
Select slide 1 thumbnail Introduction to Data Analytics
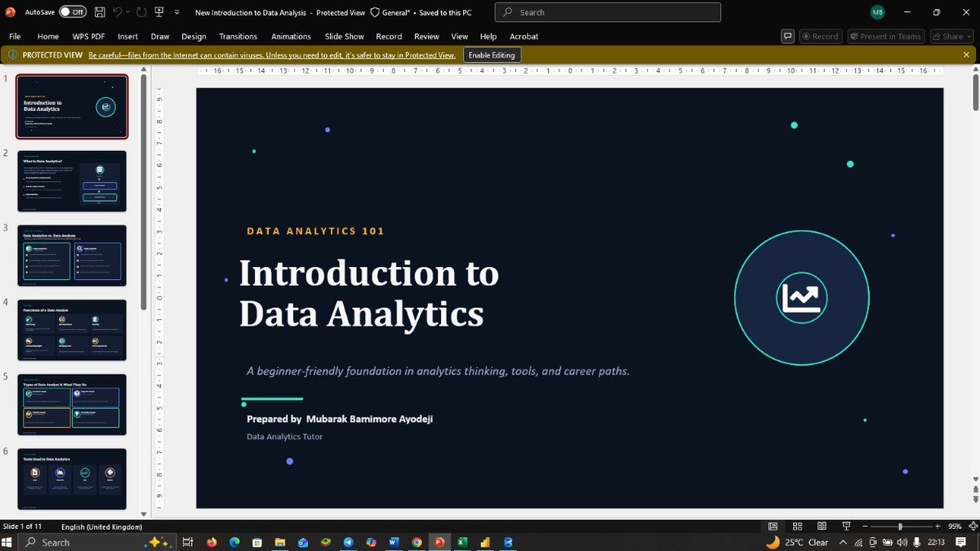72,107
